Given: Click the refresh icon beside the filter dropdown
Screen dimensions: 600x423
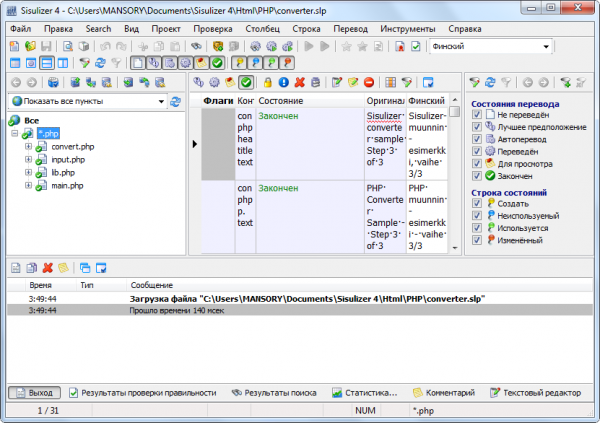Looking at the screenshot, I should (176, 101).
